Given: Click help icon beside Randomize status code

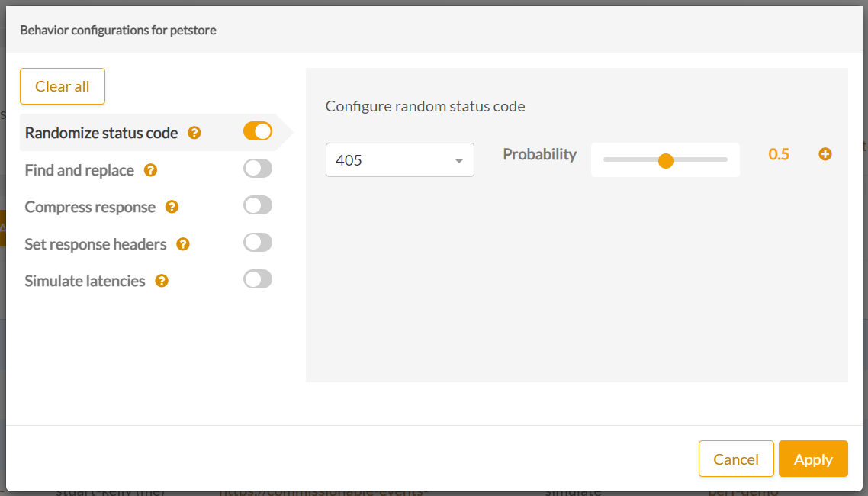Looking at the screenshot, I should 194,133.
